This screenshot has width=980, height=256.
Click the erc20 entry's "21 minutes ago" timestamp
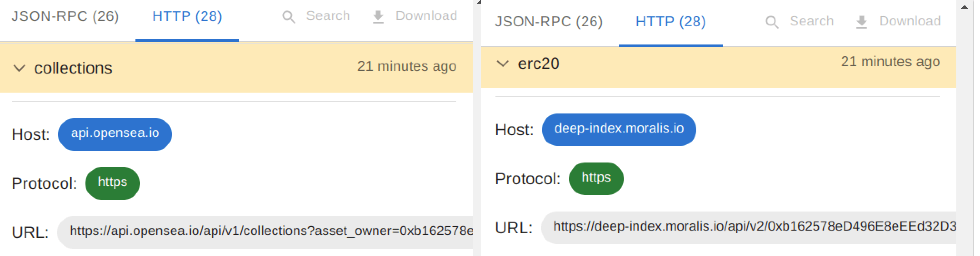tap(890, 61)
